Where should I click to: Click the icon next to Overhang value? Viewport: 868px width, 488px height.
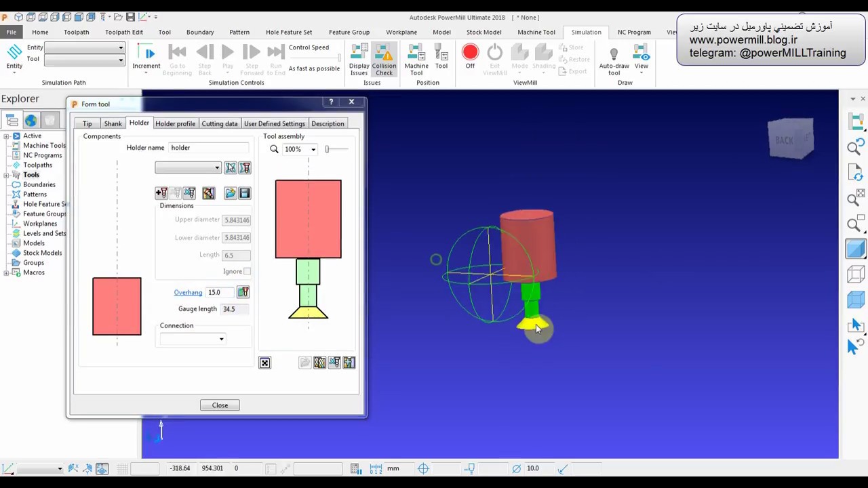243,292
